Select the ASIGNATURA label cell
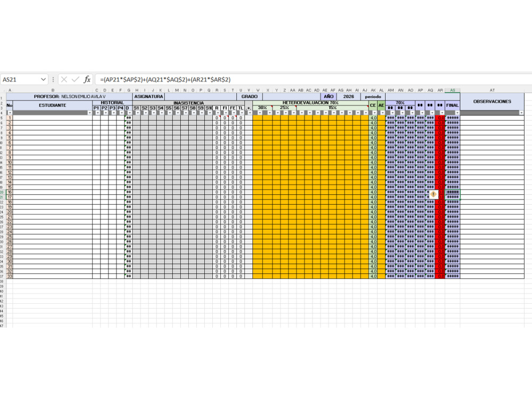Viewport: 532px width, 399px height. [x=148, y=96]
